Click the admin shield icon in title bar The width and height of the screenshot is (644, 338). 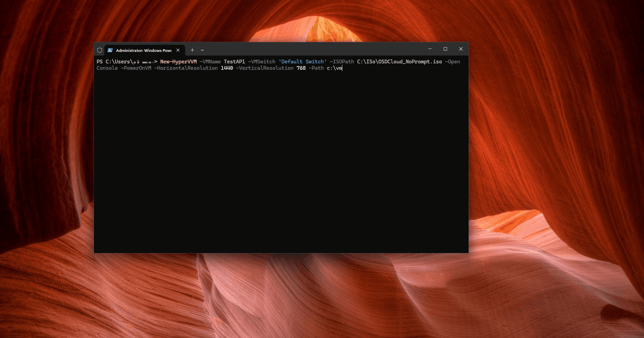[100, 50]
